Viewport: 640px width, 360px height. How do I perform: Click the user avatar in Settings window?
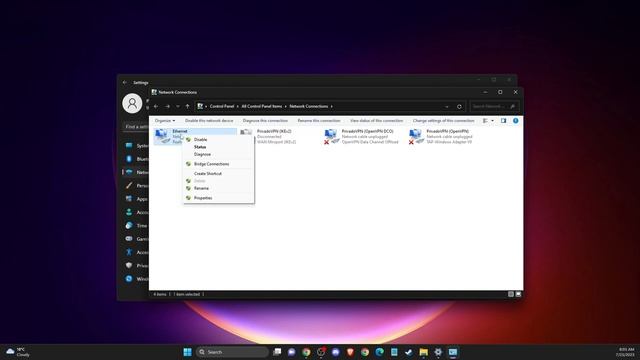coord(132,104)
